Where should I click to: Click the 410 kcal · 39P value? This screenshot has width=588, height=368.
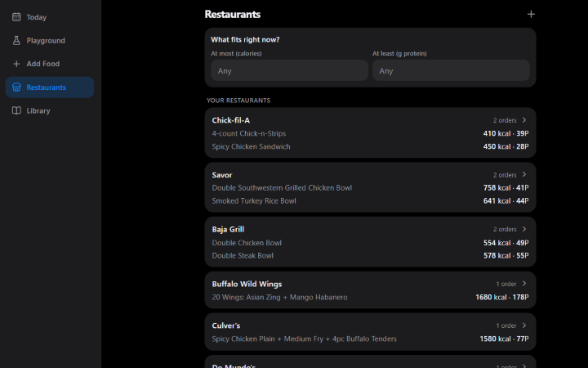pyautogui.click(x=506, y=133)
